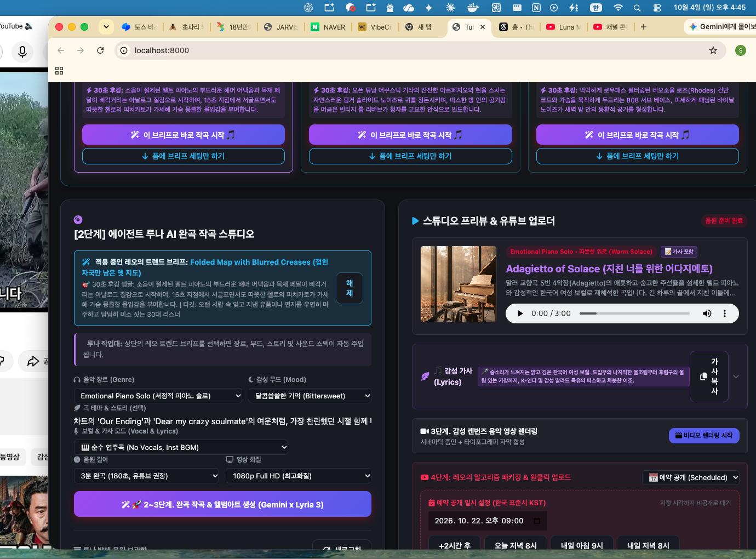Screen dimensions: 756x559
Task: Open the 예약 공개 (Scheduled) dropdown
Action: pos(691,477)
